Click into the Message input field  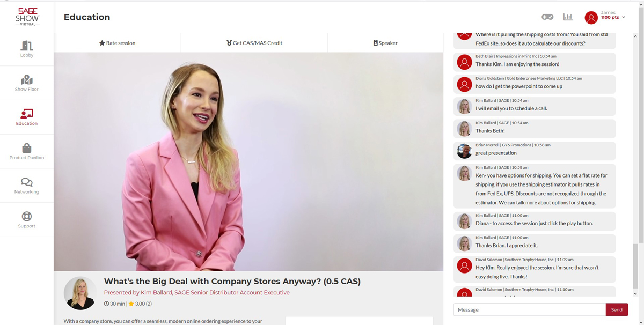coord(530,309)
